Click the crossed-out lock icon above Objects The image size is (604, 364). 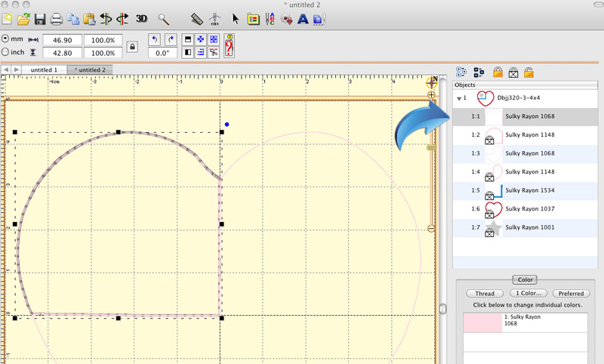tap(513, 72)
